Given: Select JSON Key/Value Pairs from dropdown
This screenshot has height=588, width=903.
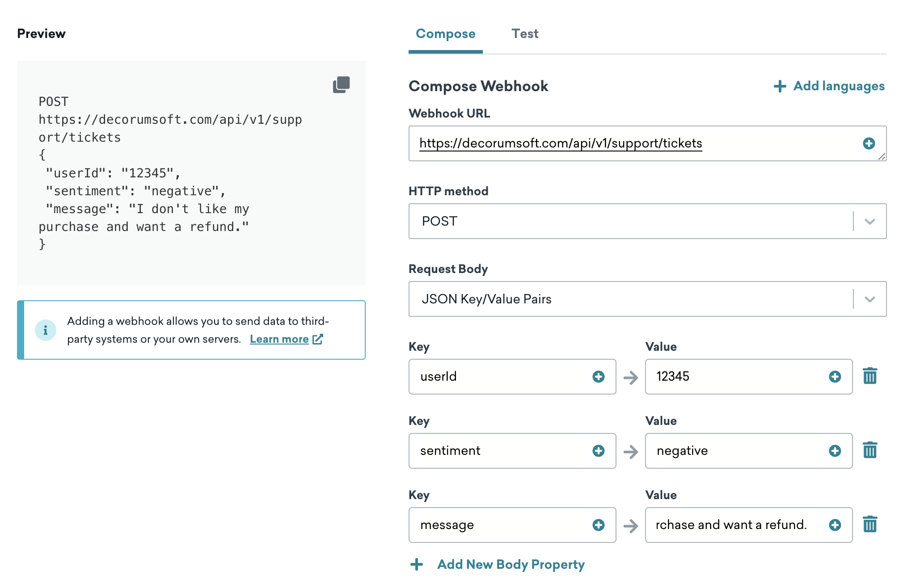Looking at the screenshot, I should click(x=647, y=298).
